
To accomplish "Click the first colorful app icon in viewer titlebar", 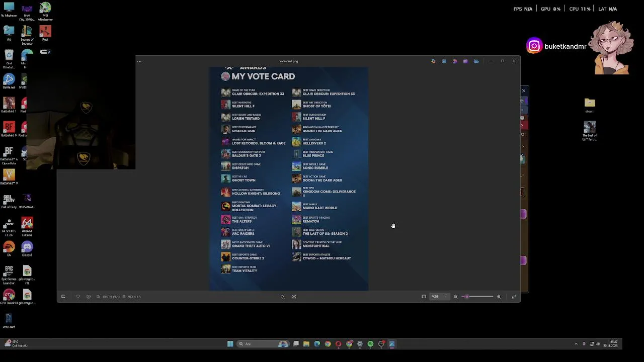I will tap(433, 61).
